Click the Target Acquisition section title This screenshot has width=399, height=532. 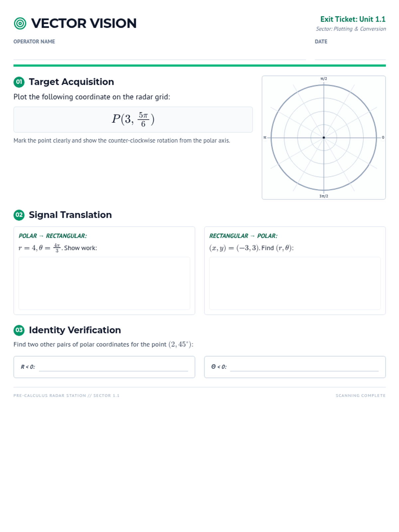71,82
